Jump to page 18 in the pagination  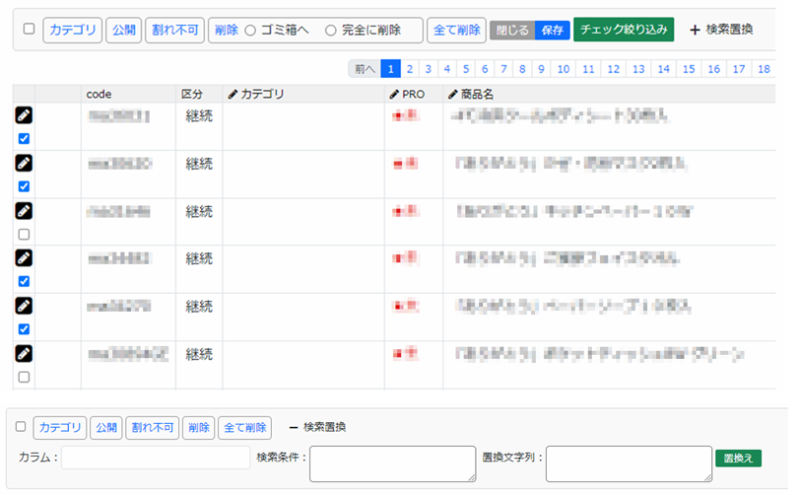764,69
